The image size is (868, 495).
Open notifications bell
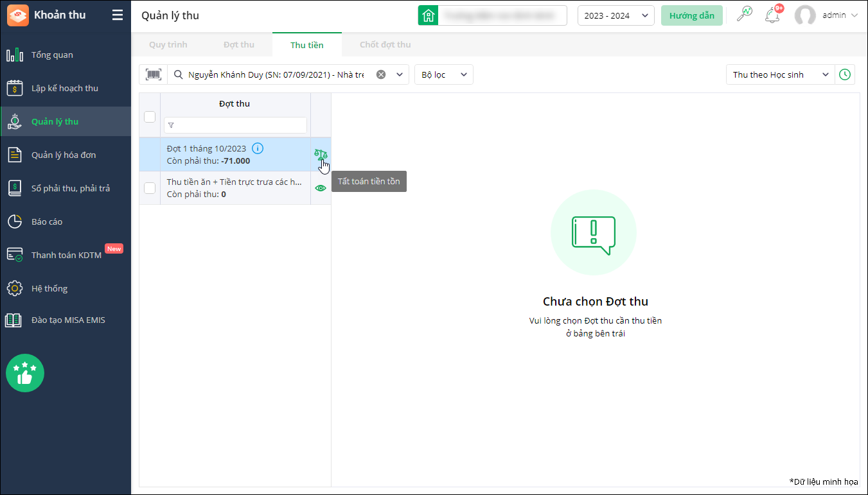tap(772, 15)
